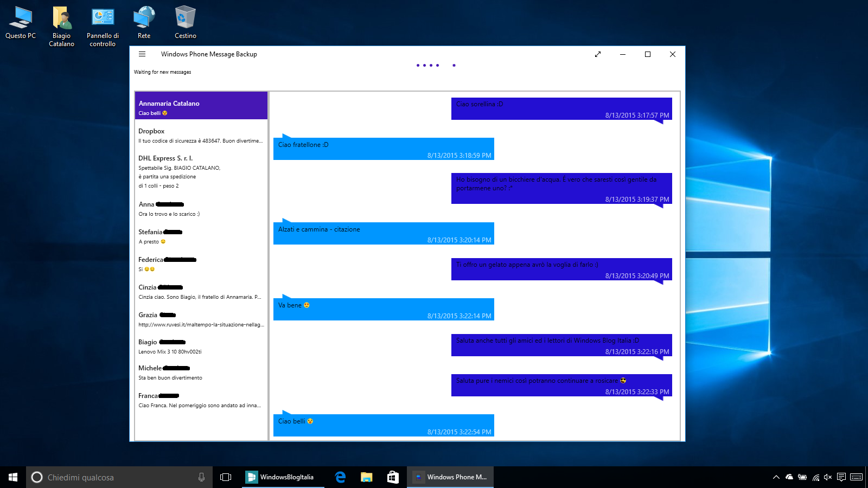This screenshot has width=868, height=488.
Task: Click message 'Ciao fratellone :D'
Action: tap(384, 149)
